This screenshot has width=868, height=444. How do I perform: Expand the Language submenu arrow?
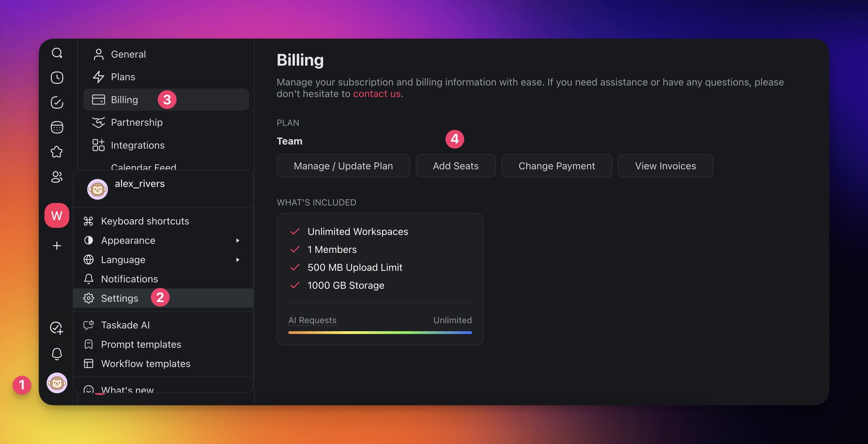pyautogui.click(x=237, y=260)
